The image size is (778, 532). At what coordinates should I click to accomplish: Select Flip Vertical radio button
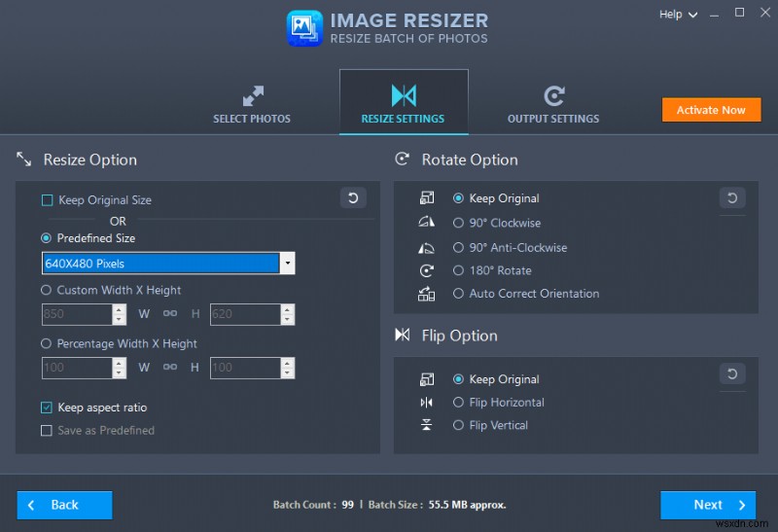458,425
